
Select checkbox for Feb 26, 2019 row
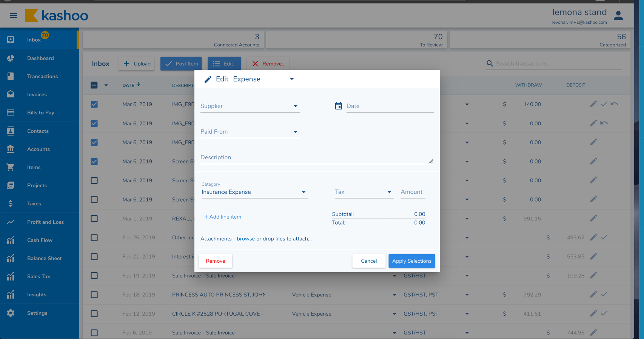[x=94, y=237]
